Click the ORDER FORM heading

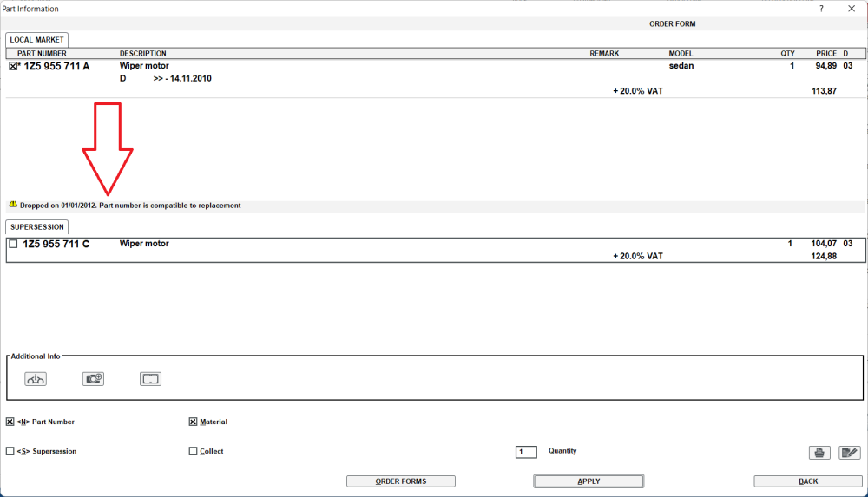(x=672, y=23)
